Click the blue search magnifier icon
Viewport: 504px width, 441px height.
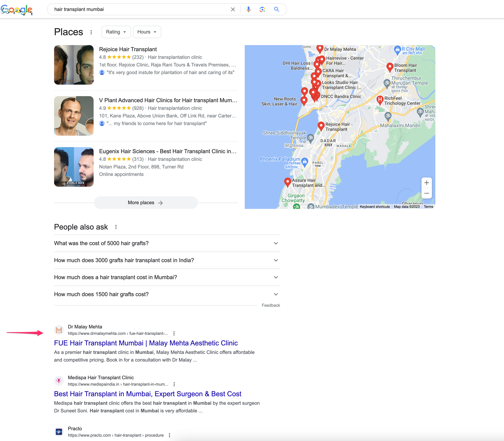(x=276, y=9)
